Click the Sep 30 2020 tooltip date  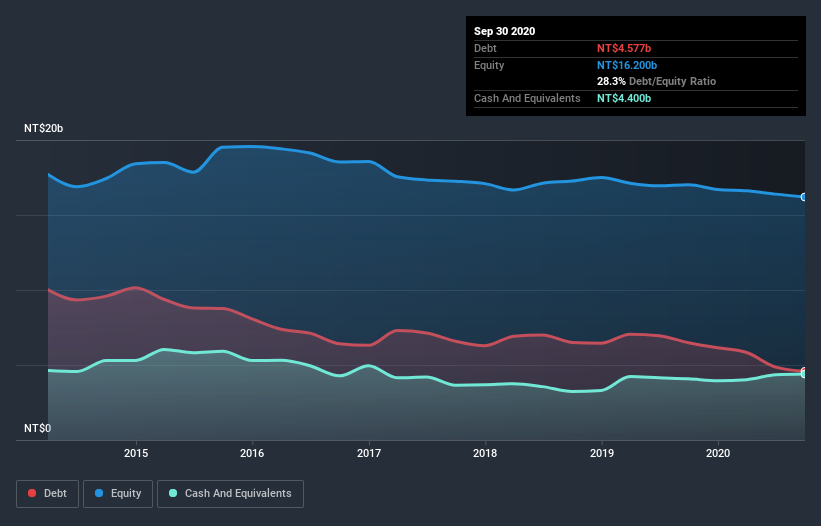[x=505, y=31]
